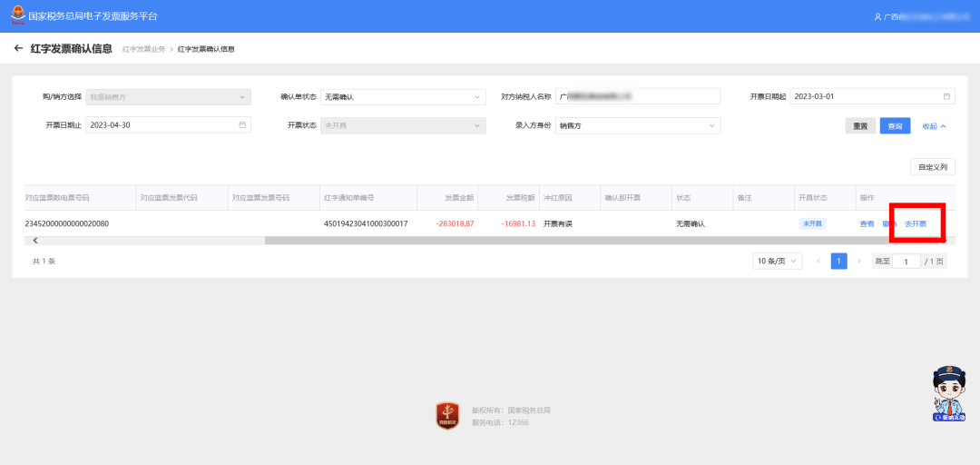The image size is (980, 465).
Task: Change the 10 条/页 page size dropdown
Action: 778,261
